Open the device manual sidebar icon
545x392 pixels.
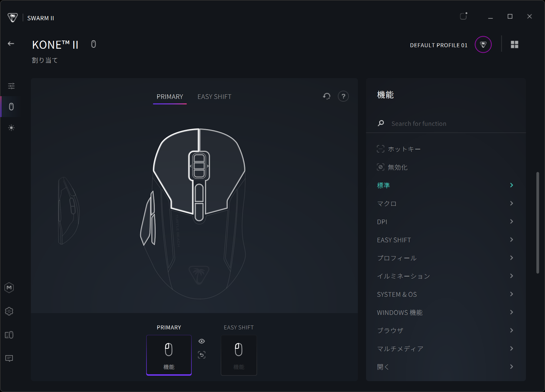pyautogui.click(x=9, y=335)
